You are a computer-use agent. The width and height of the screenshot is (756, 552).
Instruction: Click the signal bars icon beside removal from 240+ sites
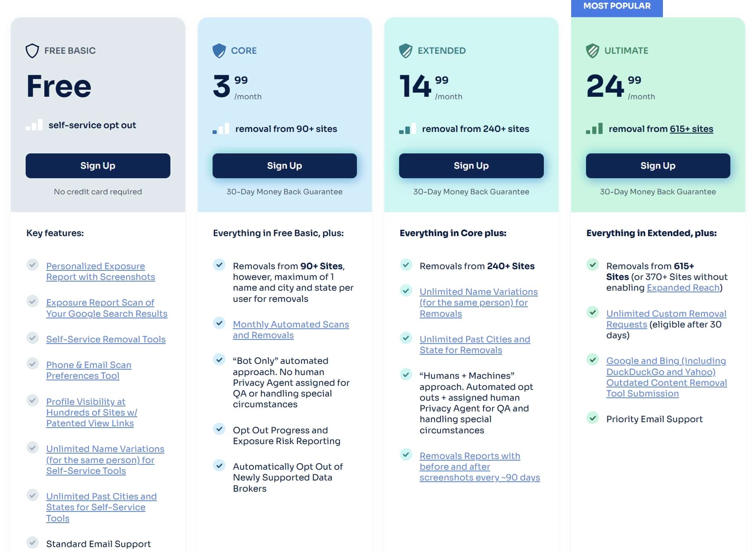click(x=407, y=129)
